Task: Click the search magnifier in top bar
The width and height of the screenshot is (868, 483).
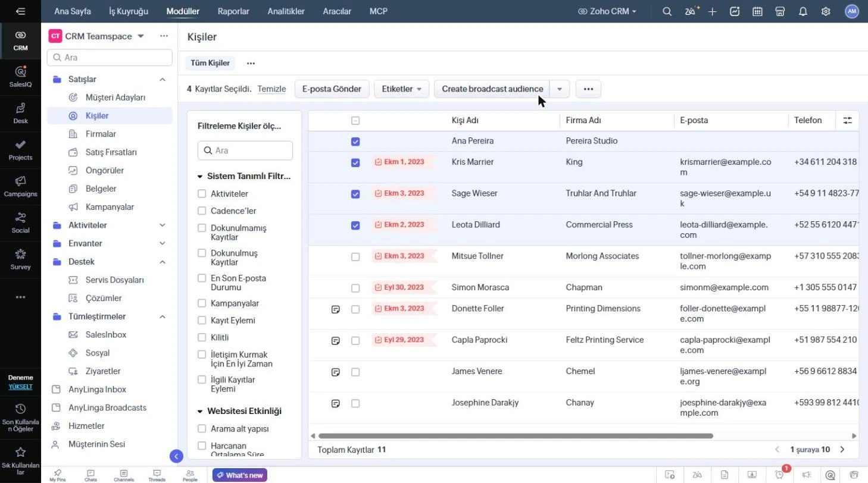Action: pyautogui.click(x=667, y=11)
